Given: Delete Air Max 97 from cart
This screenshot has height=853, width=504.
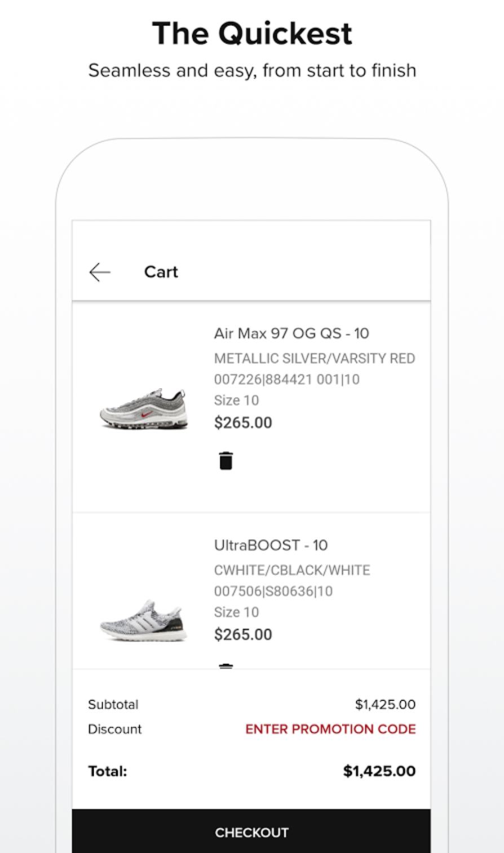Looking at the screenshot, I should tap(226, 460).
